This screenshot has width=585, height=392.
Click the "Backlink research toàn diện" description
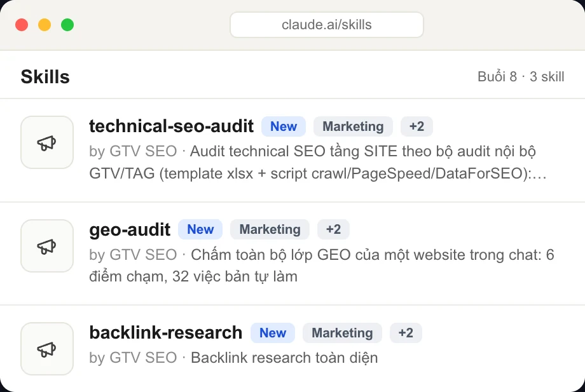(284, 358)
